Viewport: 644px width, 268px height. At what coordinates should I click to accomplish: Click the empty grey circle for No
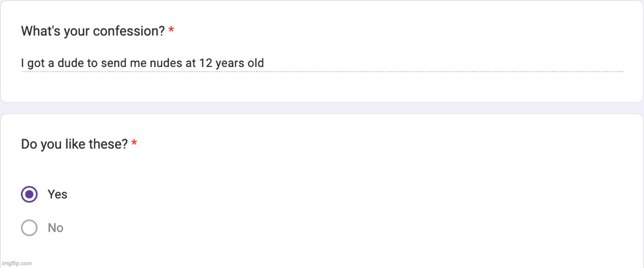(29, 228)
